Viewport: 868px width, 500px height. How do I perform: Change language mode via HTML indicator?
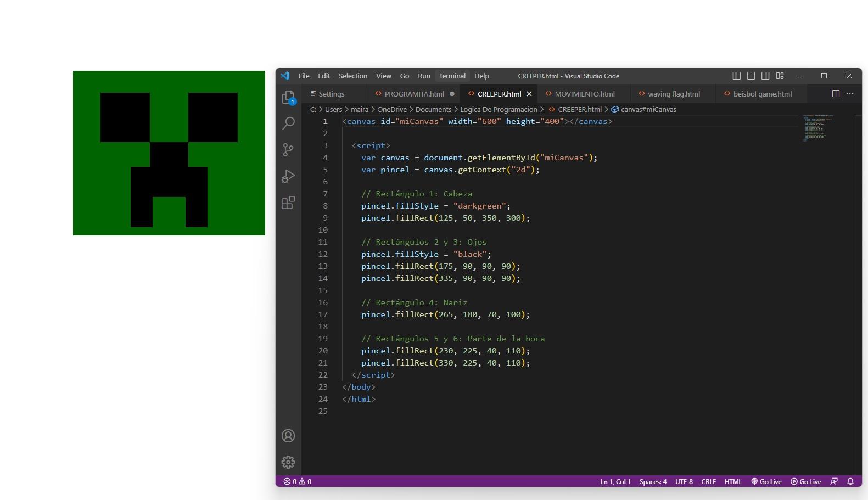[x=733, y=481]
